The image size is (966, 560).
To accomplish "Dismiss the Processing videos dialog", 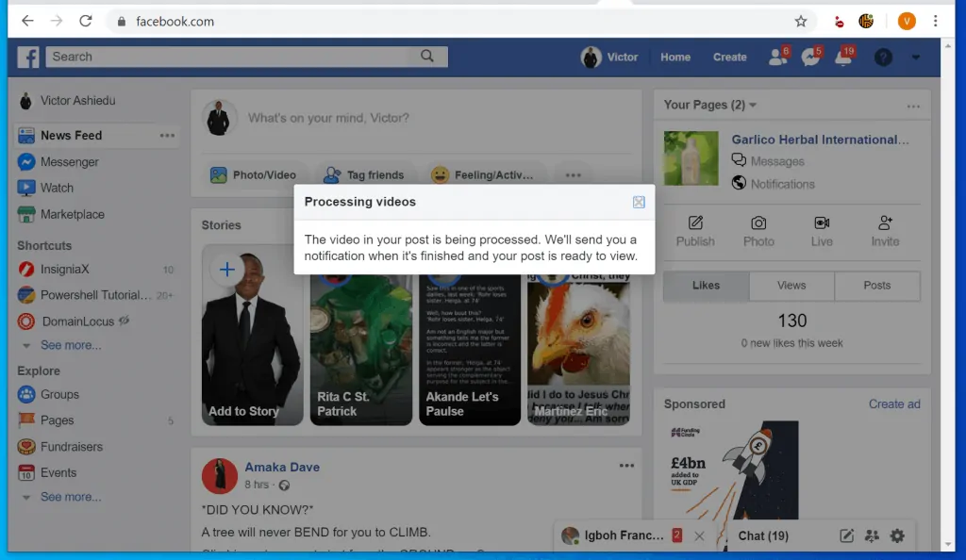I will point(639,201).
